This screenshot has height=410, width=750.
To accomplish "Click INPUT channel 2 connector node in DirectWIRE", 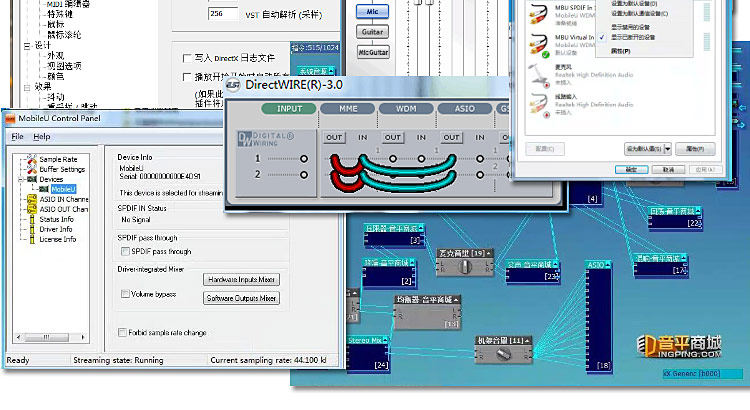I will click(x=304, y=175).
